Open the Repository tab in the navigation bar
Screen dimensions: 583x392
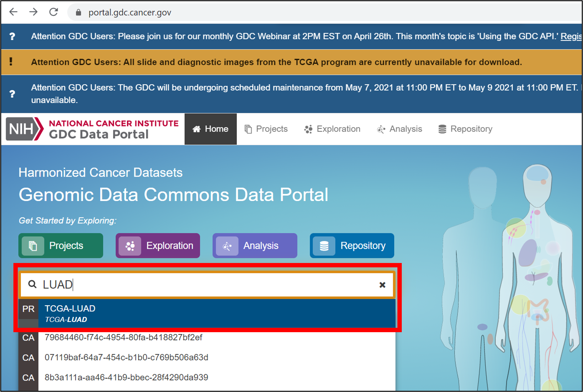(x=465, y=129)
